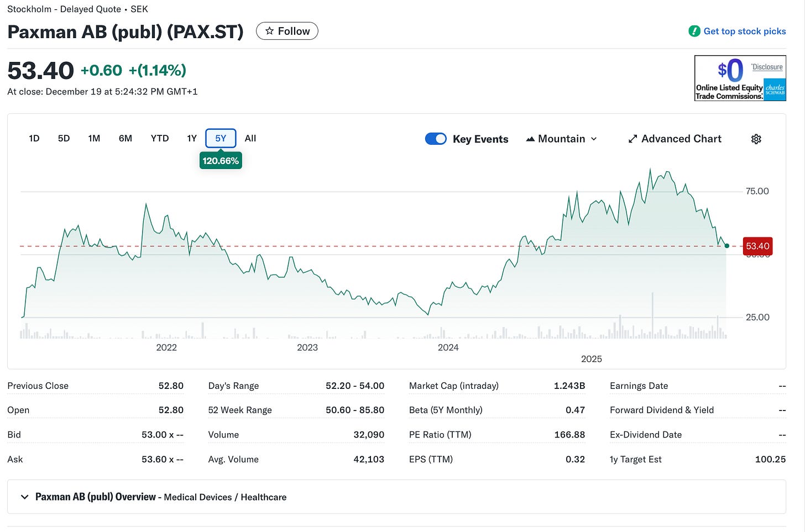
Task: Click the 2025 year label on chart axis
Action: [x=592, y=359]
